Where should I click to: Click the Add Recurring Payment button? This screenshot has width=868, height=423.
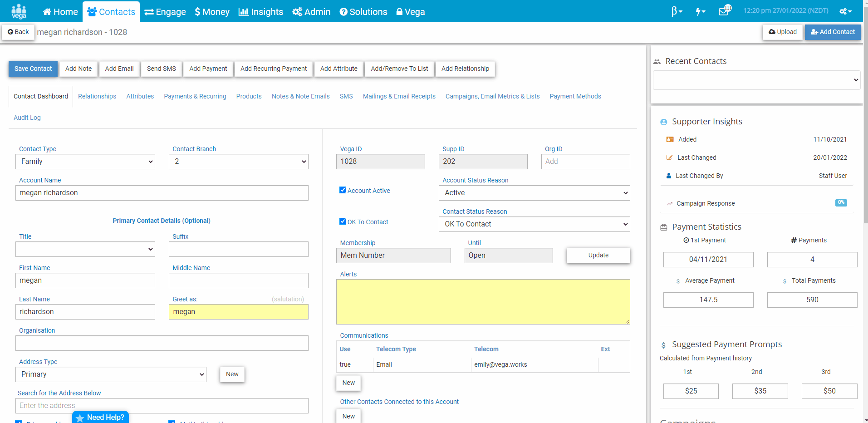tap(274, 69)
